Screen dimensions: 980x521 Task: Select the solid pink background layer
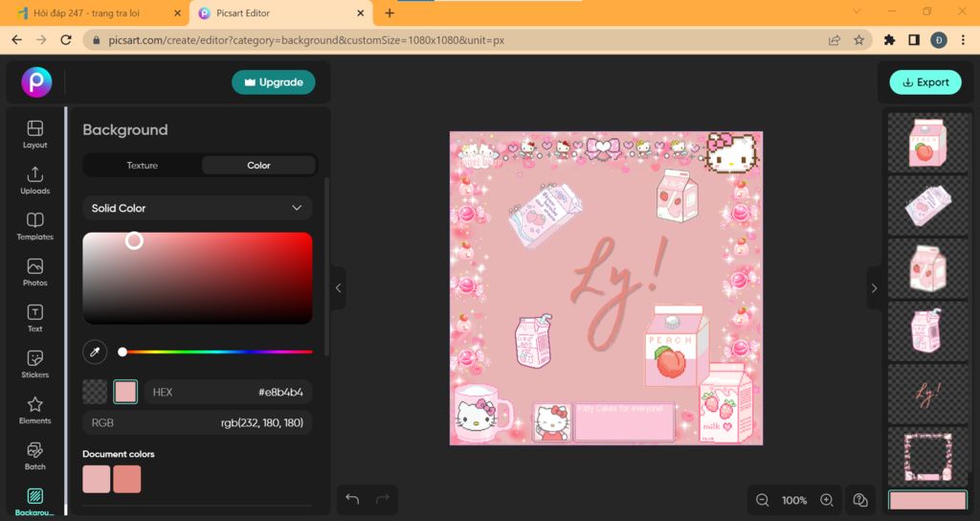(x=928, y=500)
